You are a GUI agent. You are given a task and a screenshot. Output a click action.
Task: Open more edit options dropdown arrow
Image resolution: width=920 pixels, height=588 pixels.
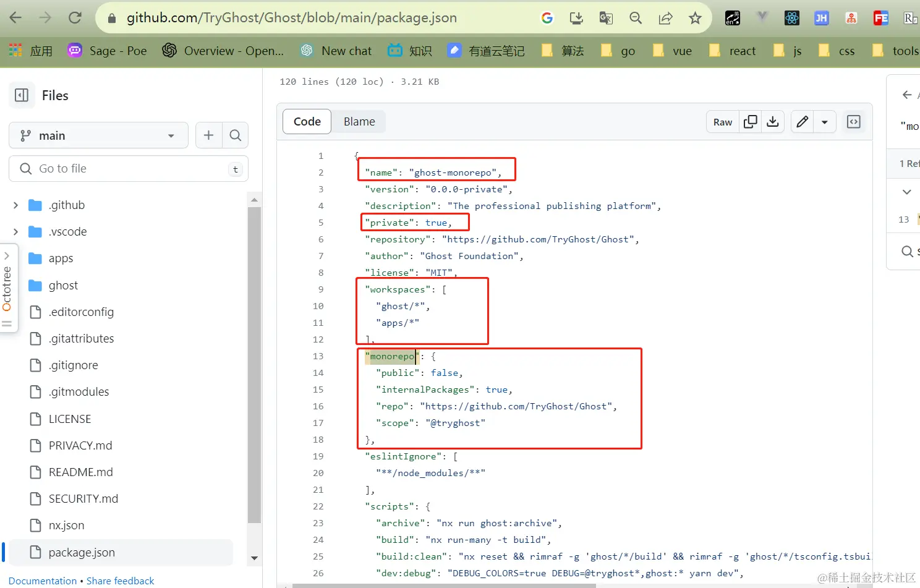coord(825,122)
